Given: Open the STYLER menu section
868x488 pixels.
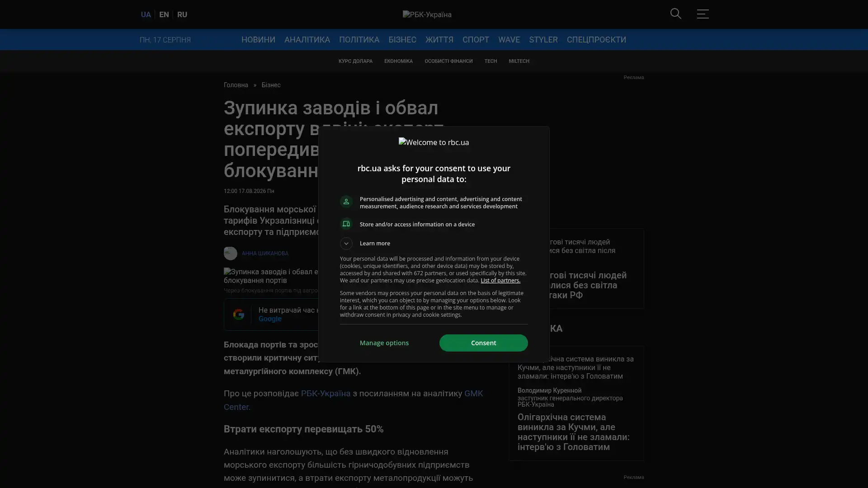Looking at the screenshot, I should click(543, 40).
